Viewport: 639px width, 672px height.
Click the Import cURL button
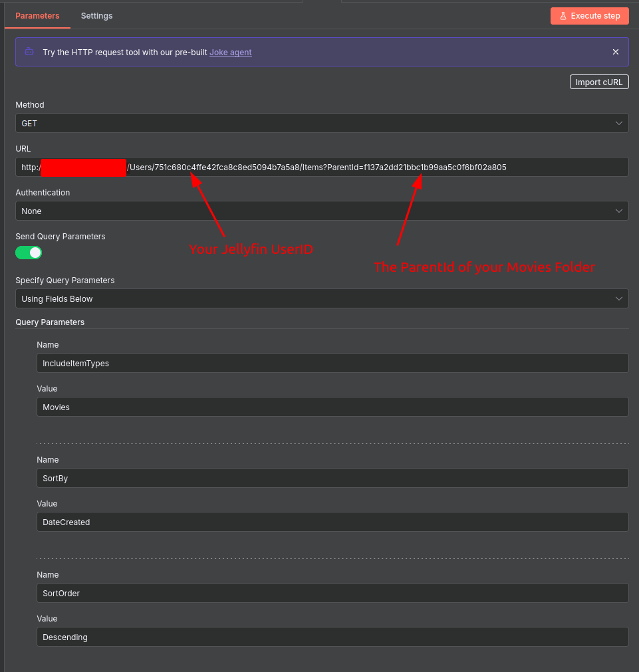coord(598,82)
